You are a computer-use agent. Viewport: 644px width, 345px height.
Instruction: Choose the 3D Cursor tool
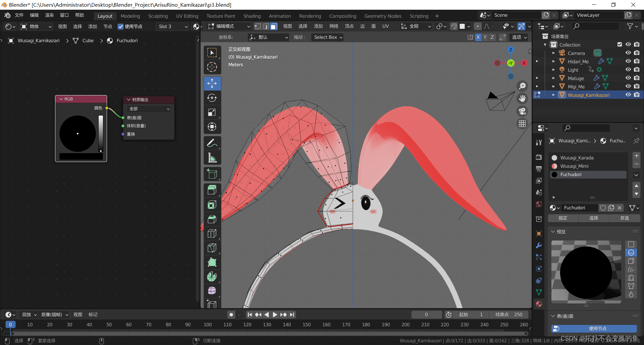[x=212, y=67]
